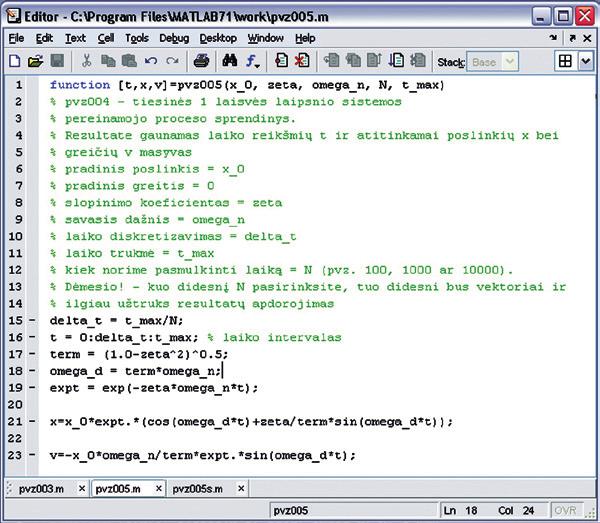Click the Step Out debug icon
This screenshot has height=523, width=600.
(374, 61)
